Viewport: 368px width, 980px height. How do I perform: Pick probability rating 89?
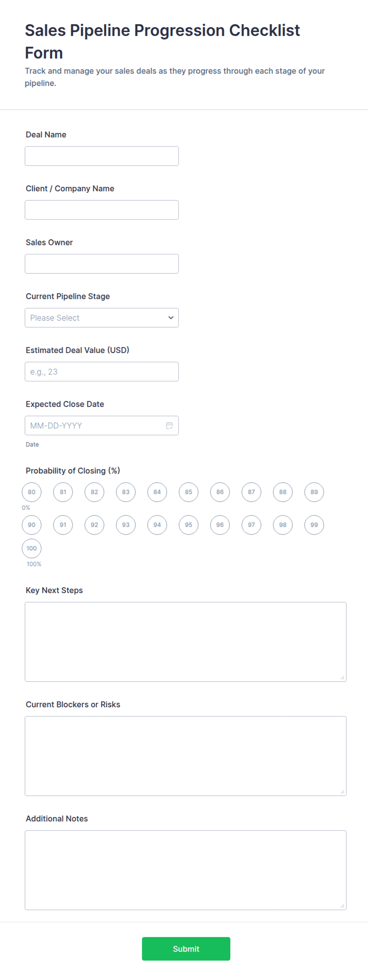tap(314, 492)
